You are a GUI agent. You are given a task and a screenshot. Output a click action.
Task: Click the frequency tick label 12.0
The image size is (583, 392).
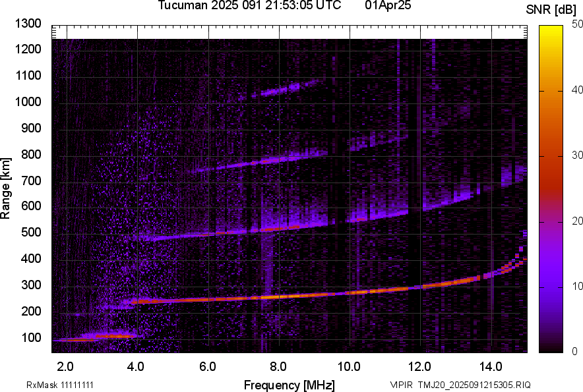(420, 367)
